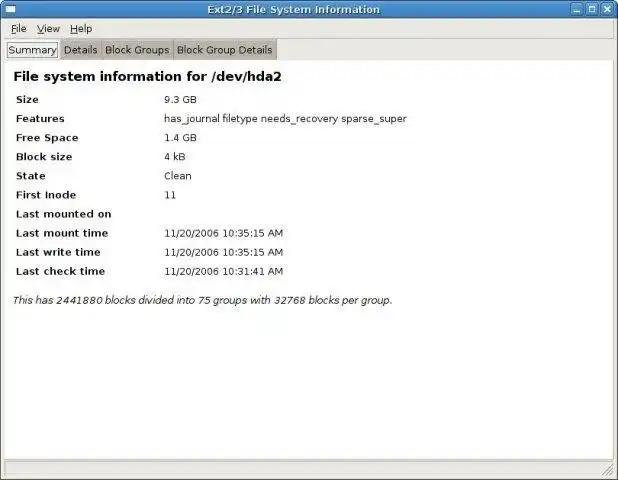This screenshot has height=480, width=618.
Task: Click the state value 'Clean'
Action: coord(178,176)
